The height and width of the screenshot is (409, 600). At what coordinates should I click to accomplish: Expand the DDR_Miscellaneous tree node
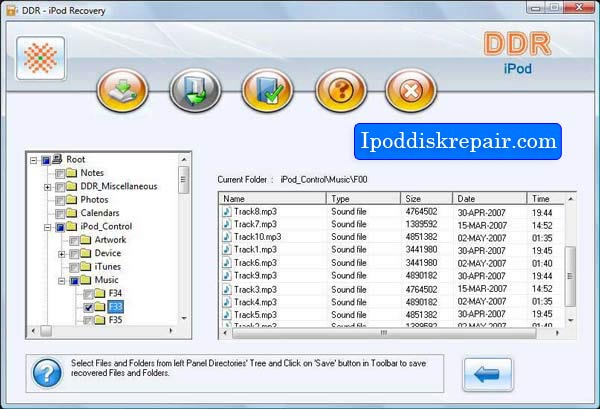pos(47,187)
